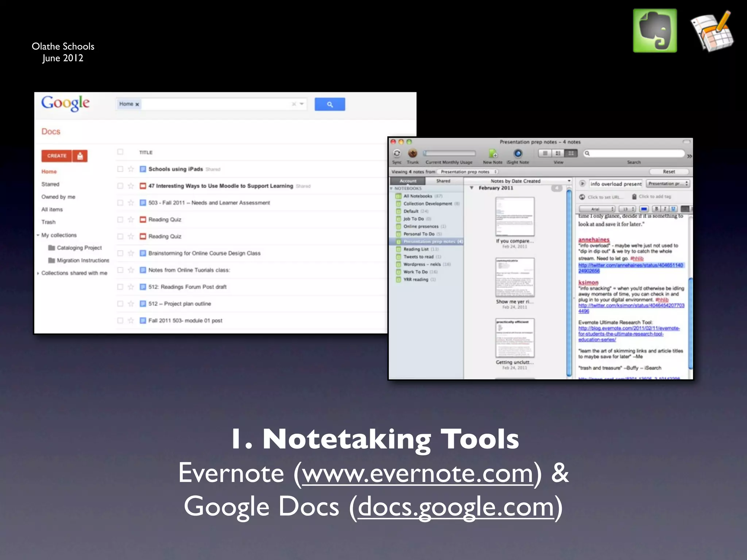This screenshot has height=560, width=747.
Task: Open the docs.google.com link
Action: 456,507
